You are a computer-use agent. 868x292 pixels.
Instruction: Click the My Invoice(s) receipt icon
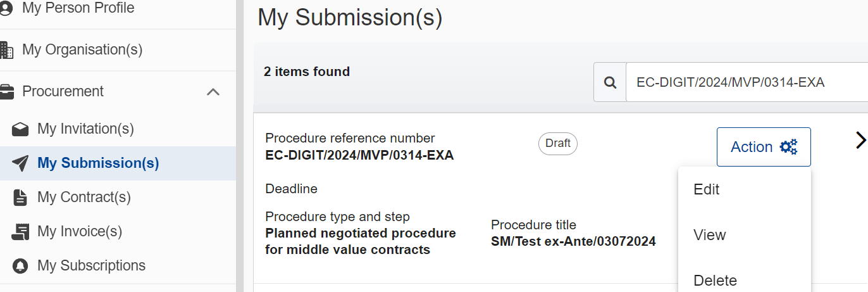[x=20, y=232]
